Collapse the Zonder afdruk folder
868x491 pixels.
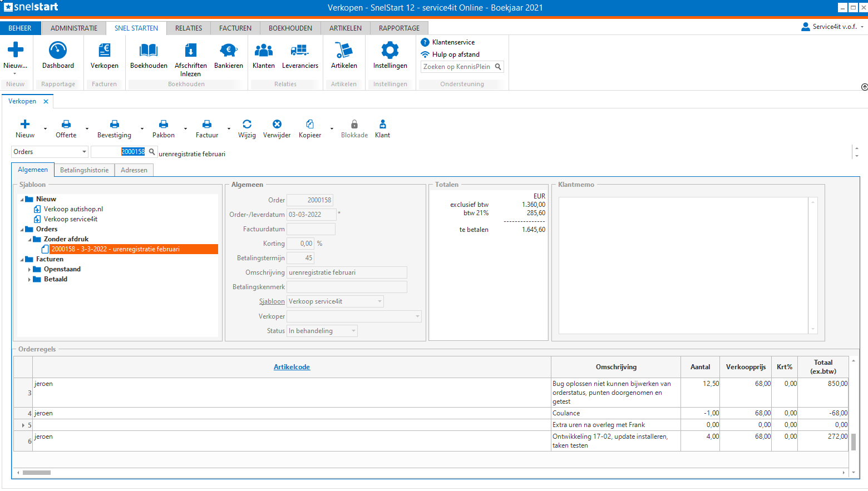click(29, 240)
